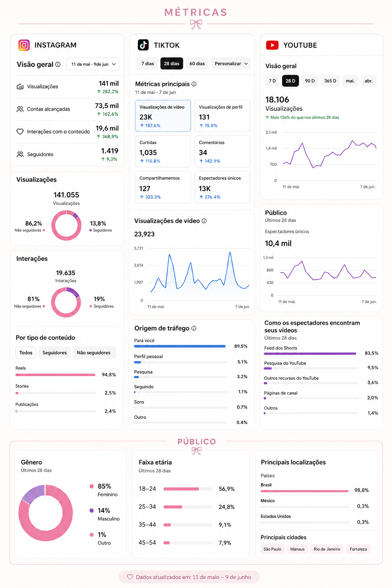392x588 pixels.
Task: Filter content type by Não seguidores
Action: [94, 353]
